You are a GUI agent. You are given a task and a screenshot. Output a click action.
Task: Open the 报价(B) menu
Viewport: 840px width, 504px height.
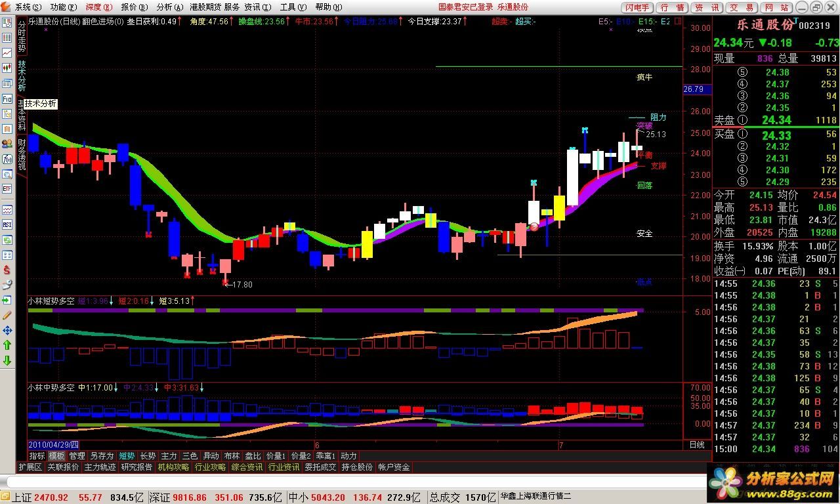134,7
